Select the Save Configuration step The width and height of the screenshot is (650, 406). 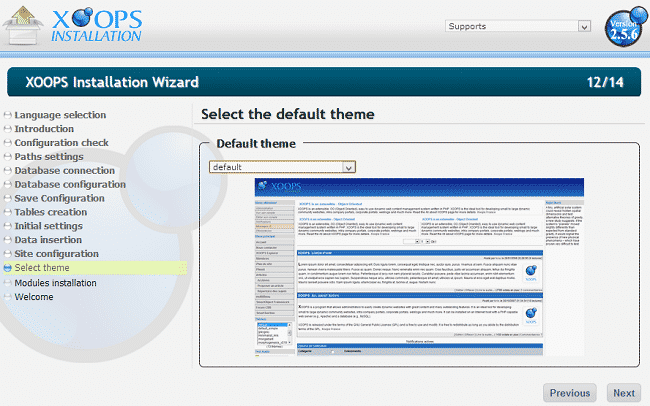click(59, 198)
